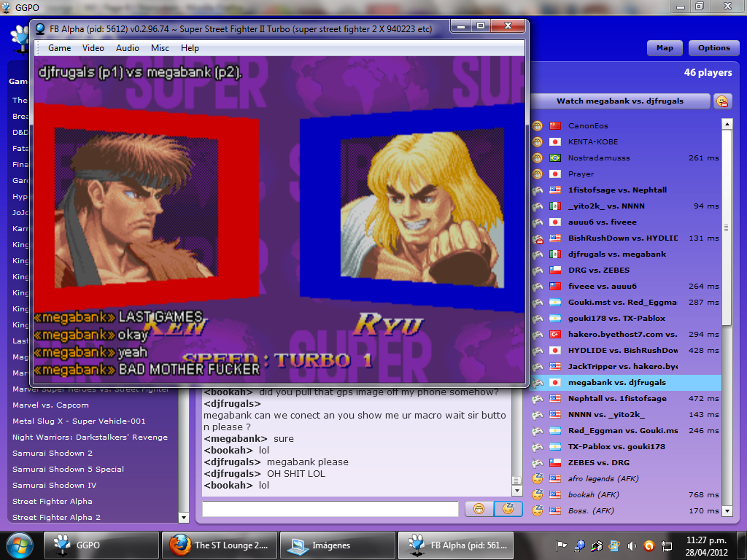
Task: Select player CanonEos in the list
Action: (626, 125)
